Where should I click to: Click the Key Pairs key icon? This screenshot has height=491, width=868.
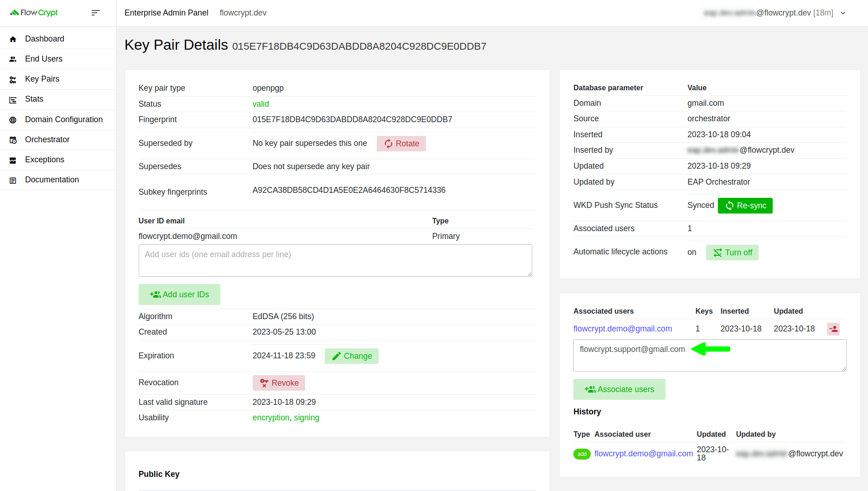tap(13, 80)
